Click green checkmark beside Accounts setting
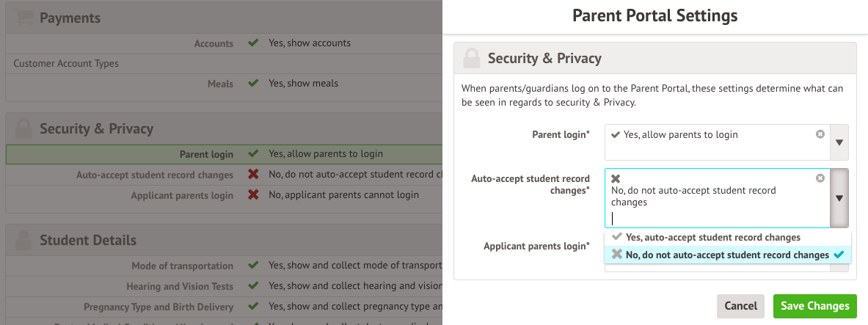This screenshot has width=868, height=325. (253, 43)
